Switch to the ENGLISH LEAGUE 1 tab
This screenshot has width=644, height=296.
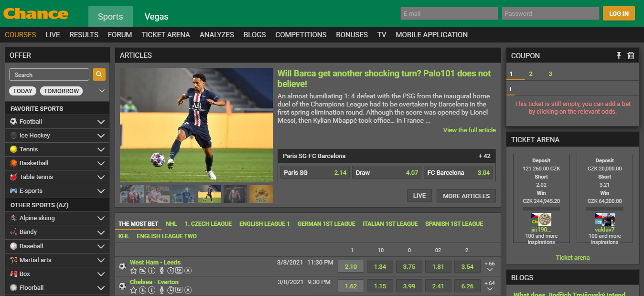pos(265,223)
